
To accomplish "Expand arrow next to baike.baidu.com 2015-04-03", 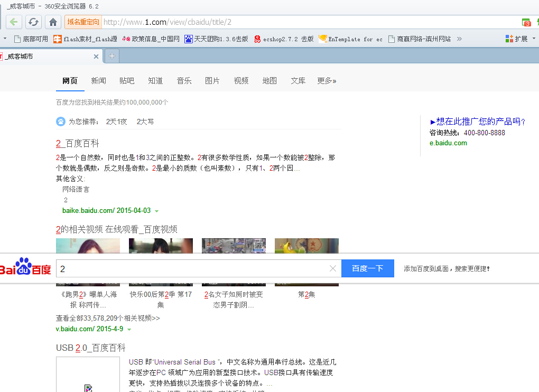I will click(157, 211).
